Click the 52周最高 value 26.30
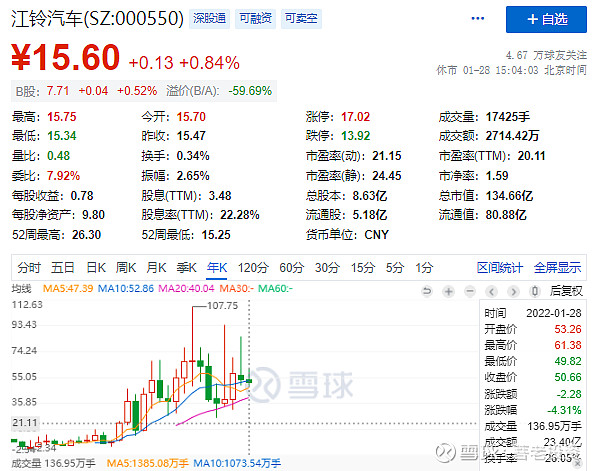 click(x=87, y=235)
